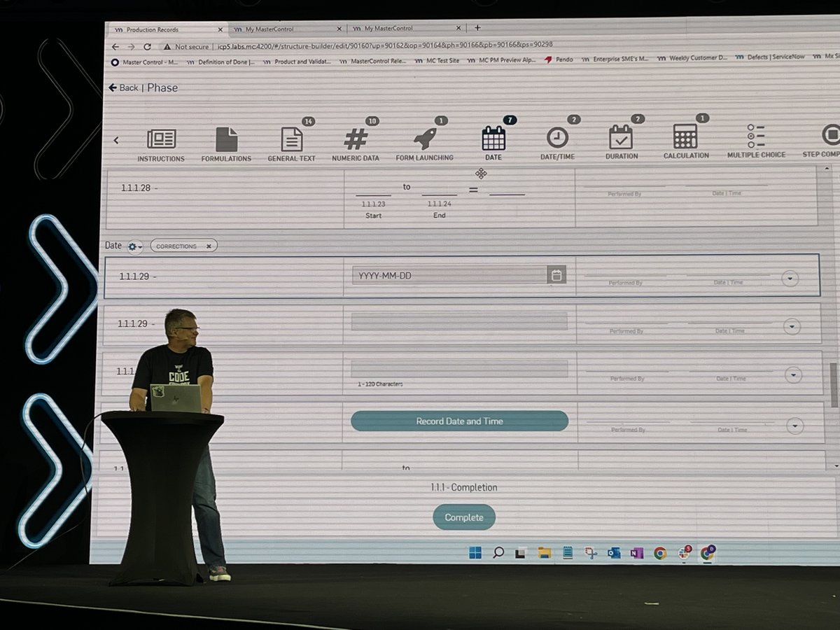Remove the Corrections tag
The image size is (840, 630).
tap(208, 246)
